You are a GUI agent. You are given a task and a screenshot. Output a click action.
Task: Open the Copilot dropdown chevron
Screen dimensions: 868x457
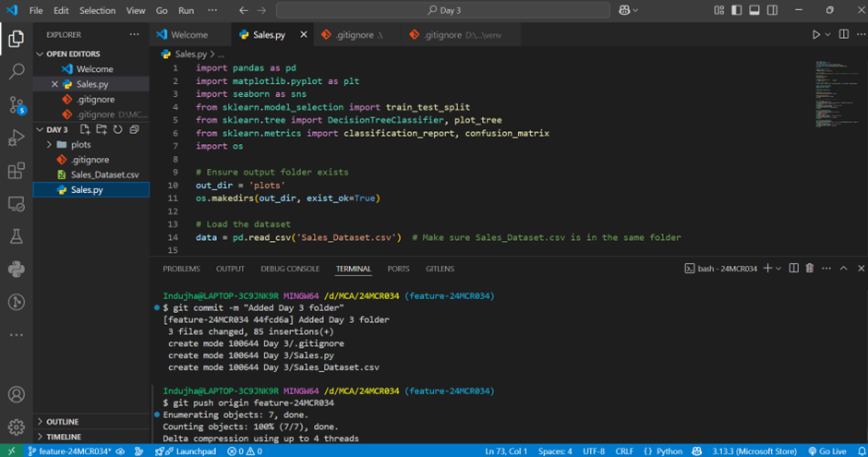(635, 10)
